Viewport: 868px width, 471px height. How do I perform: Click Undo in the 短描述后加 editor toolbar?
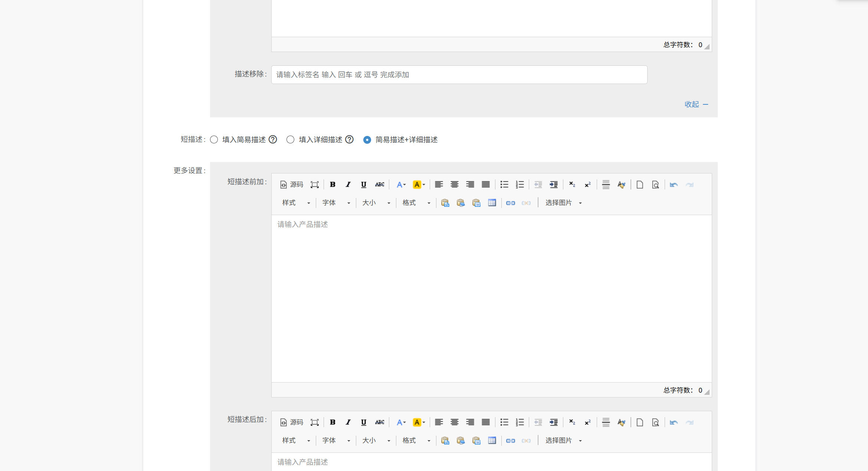pos(674,422)
